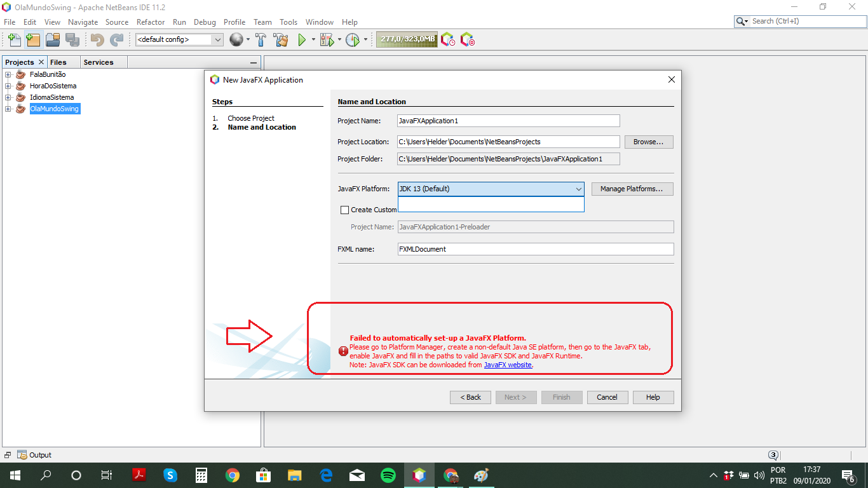Click the Help button in wizard

(653, 397)
